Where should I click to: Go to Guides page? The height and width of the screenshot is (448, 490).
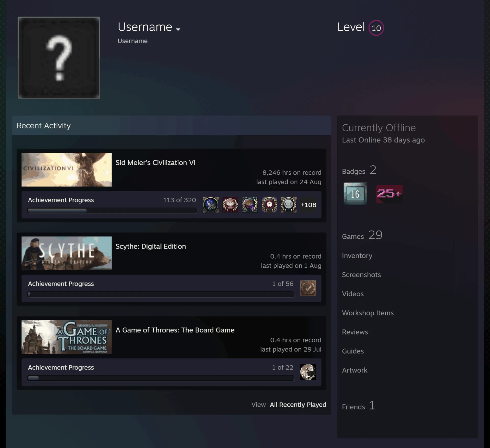(x=353, y=351)
